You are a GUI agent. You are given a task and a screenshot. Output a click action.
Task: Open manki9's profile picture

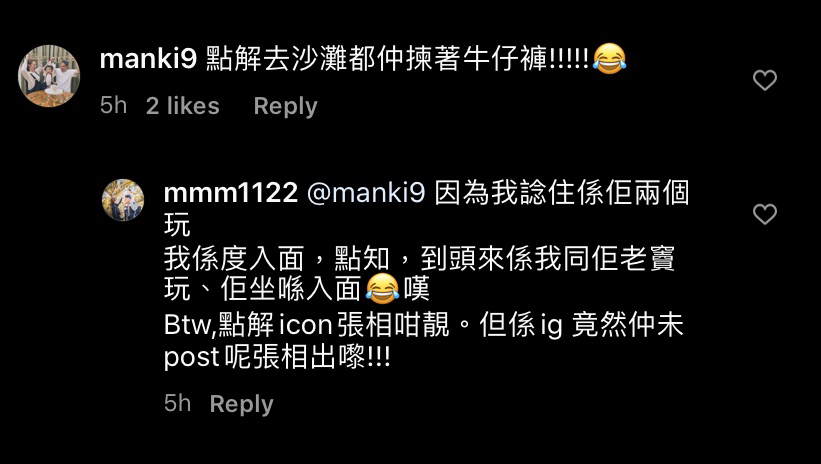(x=49, y=76)
